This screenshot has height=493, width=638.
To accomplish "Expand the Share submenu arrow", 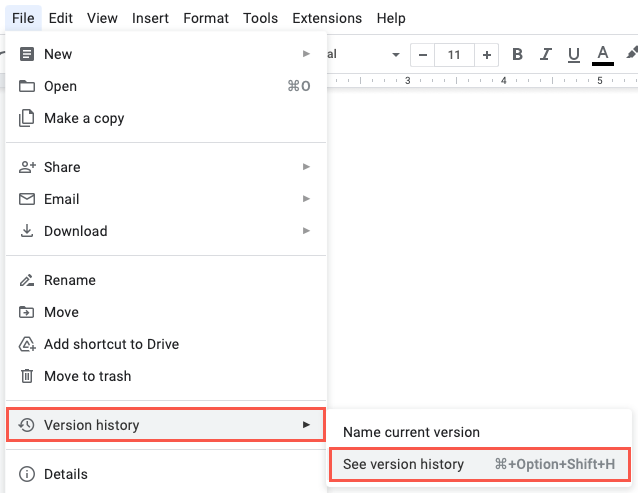I will point(306,167).
